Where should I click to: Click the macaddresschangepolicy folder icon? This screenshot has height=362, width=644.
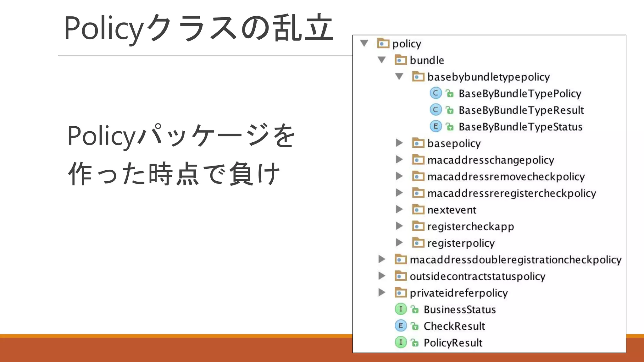pyautogui.click(x=419, y=160)
